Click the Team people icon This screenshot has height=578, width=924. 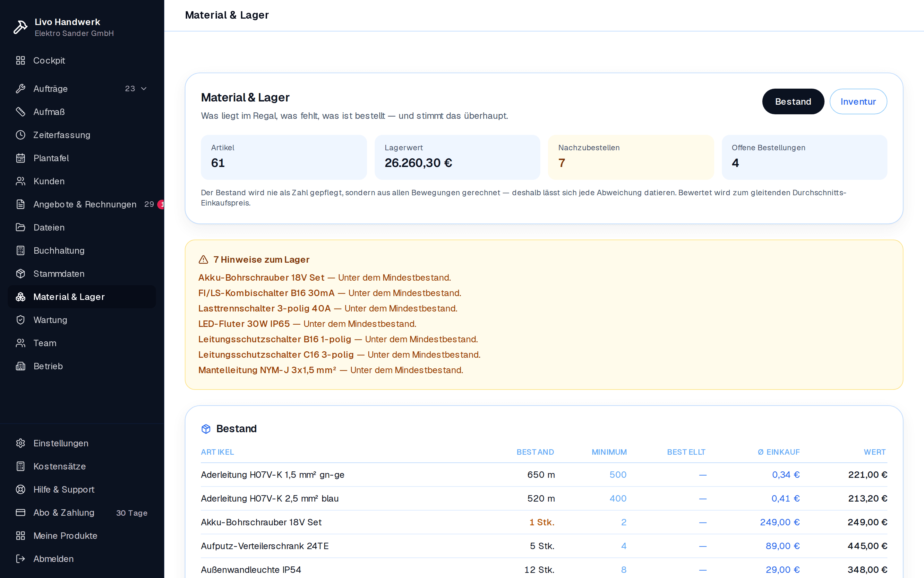[x=21, y=343]
